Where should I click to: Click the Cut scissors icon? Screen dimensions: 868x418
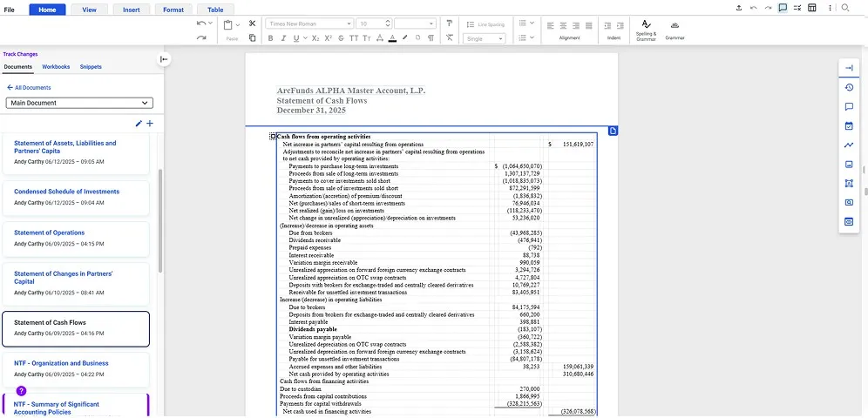pyautogui.click(x=252, y=24)
